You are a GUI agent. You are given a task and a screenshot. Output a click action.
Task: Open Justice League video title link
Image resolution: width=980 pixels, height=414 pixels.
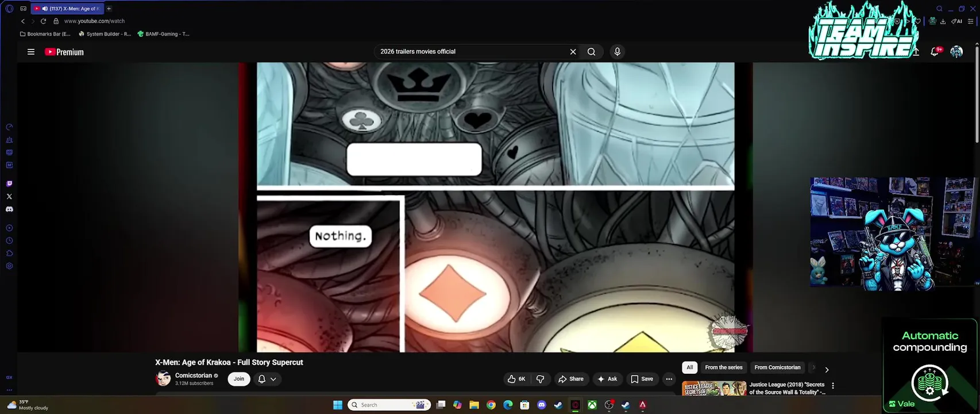[787, 388]
